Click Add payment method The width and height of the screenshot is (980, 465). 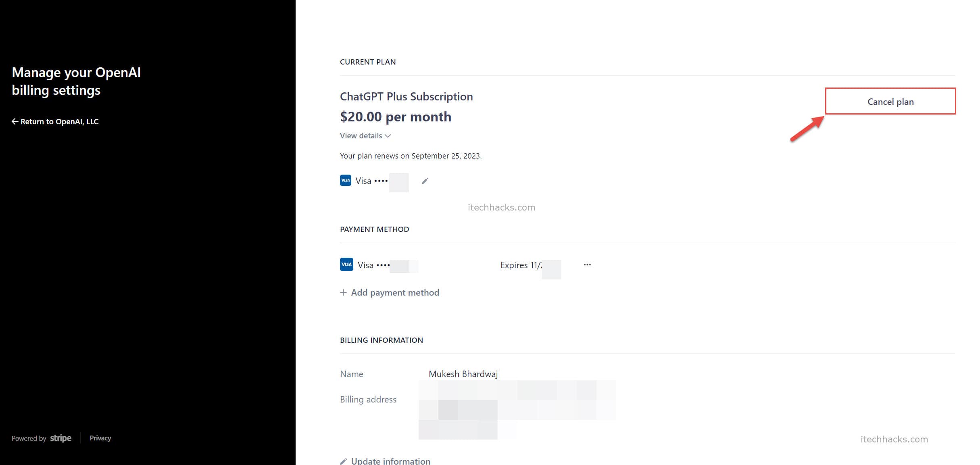coord(390,292)
